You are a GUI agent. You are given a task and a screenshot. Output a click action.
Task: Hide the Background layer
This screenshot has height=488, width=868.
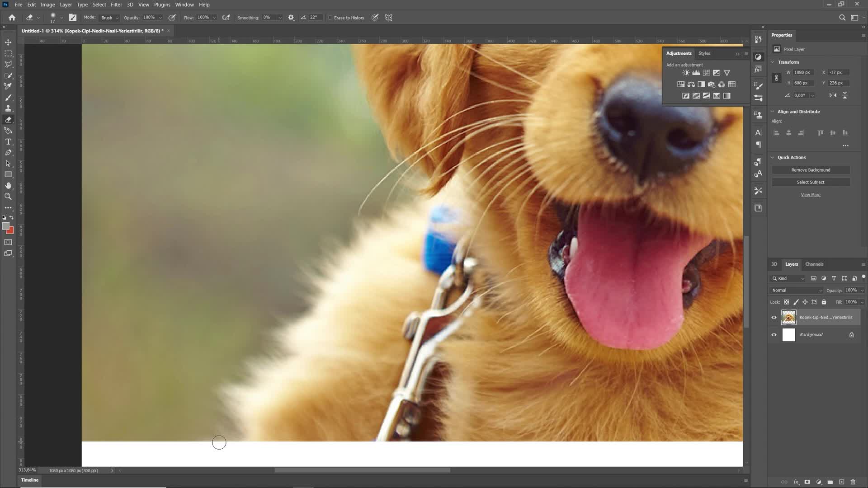774,335
